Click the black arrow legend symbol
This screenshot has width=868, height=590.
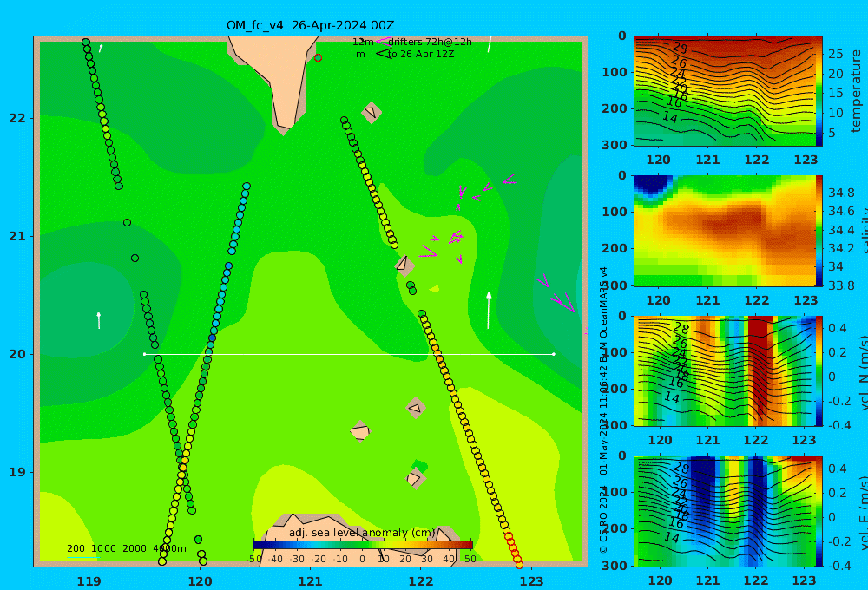pyautogui.click(x=383, y=54)
